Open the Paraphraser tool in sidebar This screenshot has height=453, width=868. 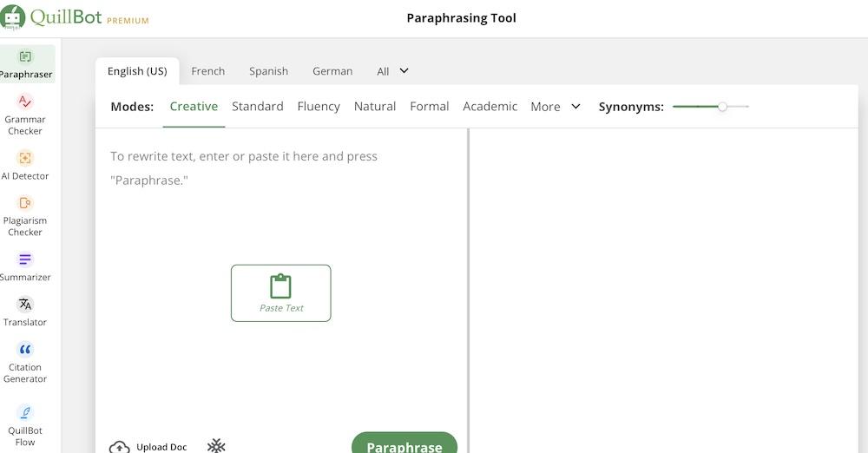click(x=25, y=64)
